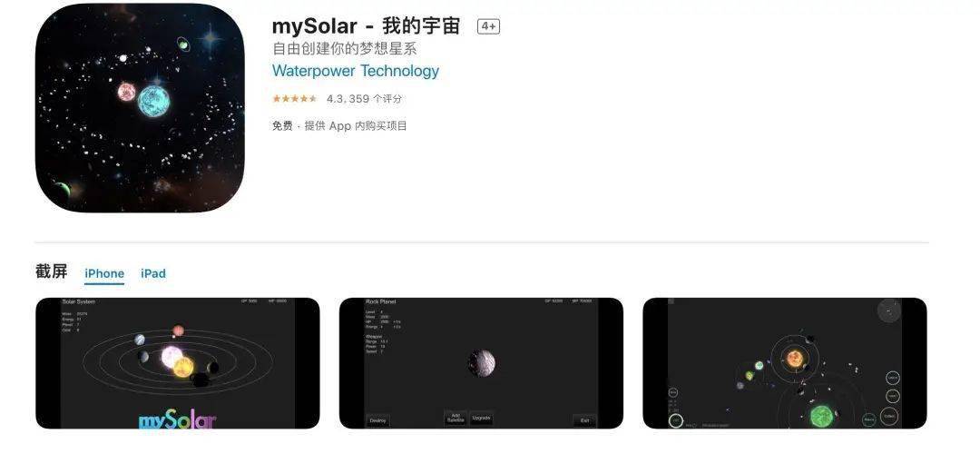The height and width of the screenshot is (454, 980).
Task: Click the mySolar app icon
Action: tap(140, 108)
